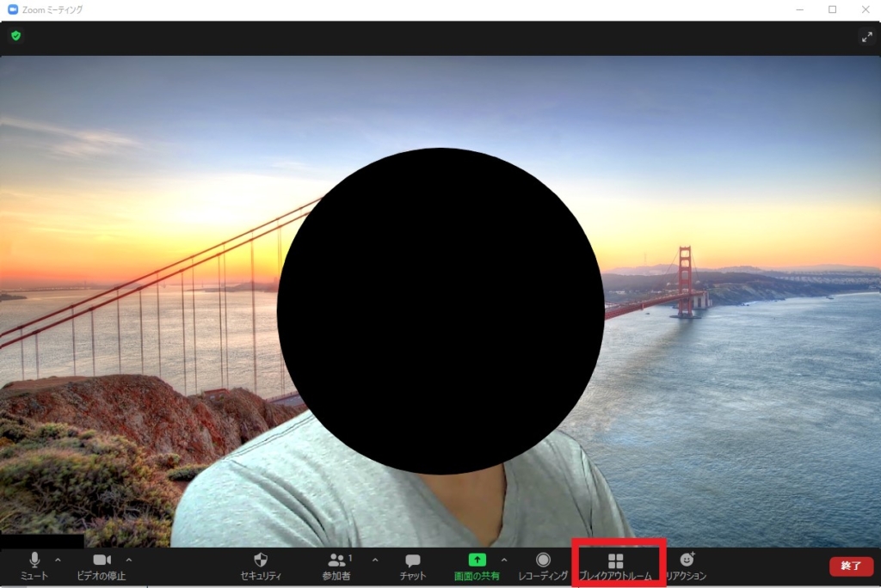Viewport: 881px width, 588px height.
Task: Enter full screen with the arrows icon
Action: pos(867,37)
